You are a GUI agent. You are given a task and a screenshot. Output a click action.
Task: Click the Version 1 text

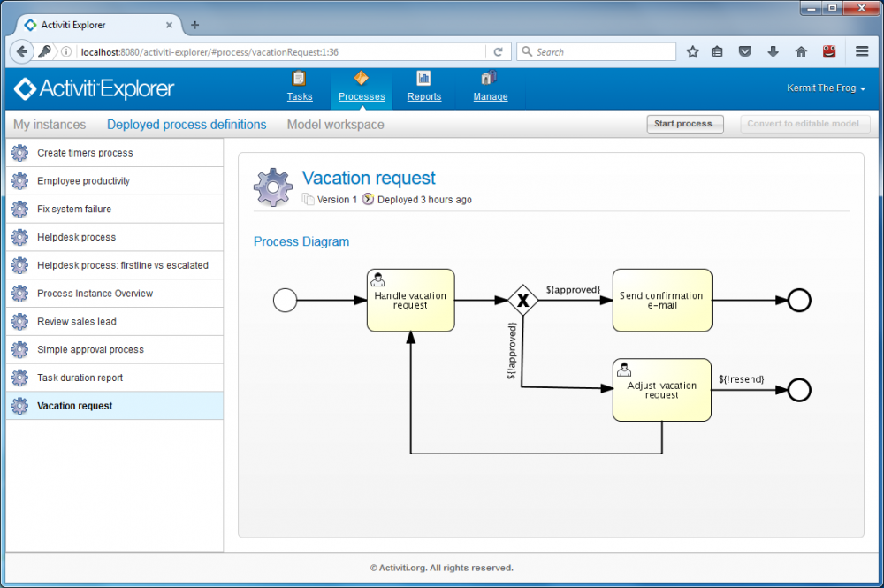point(337,200)
